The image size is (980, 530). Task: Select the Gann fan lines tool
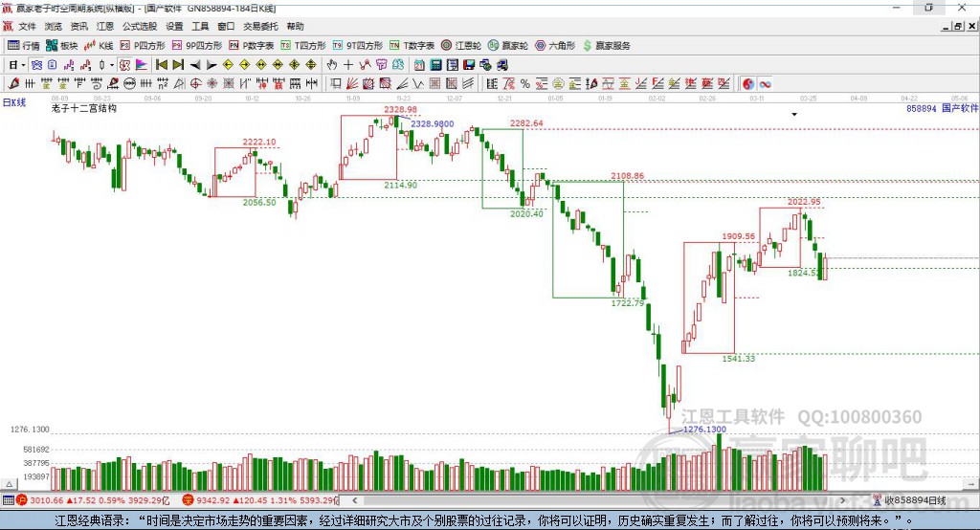pyautogui.click(x=352, y=84)
